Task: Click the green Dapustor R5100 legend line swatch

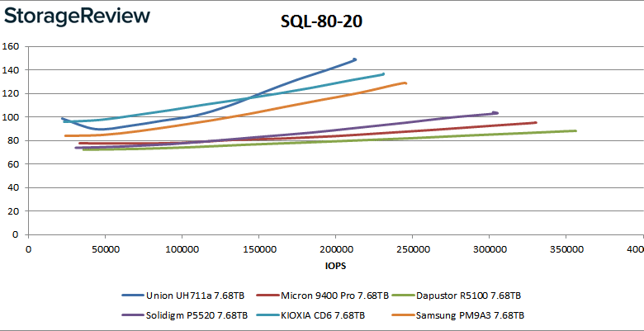Action: (403, 295)
